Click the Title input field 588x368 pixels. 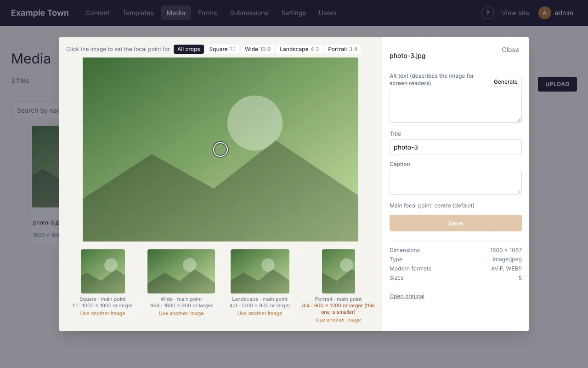coord(456,147)
